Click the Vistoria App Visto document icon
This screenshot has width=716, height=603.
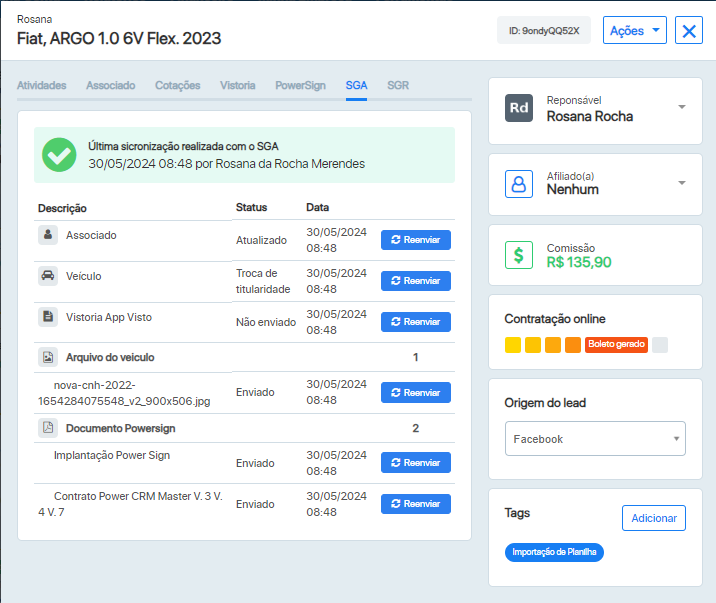click(48, 317)
